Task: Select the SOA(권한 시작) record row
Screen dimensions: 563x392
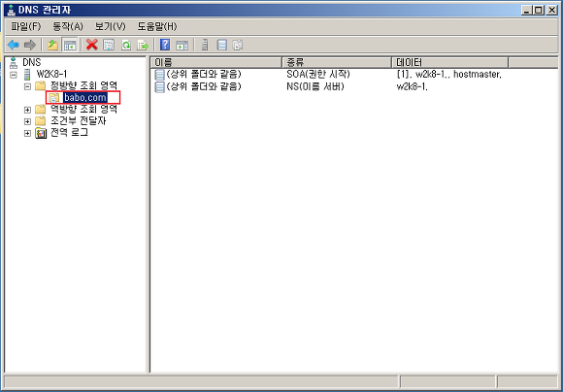Action: (327, 75)
